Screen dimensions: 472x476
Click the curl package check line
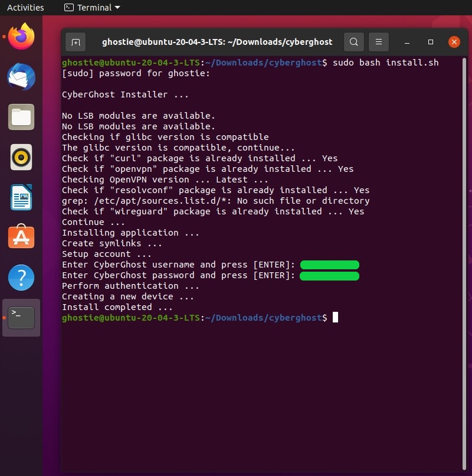point(199,158)
